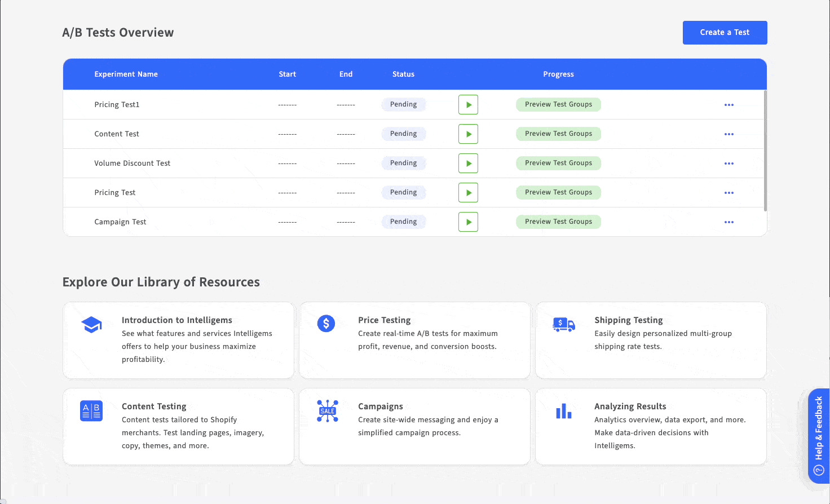Click the Shipping Testing truck icon
The height and width of the screenshot is (504, 830).
click(563, 324)
